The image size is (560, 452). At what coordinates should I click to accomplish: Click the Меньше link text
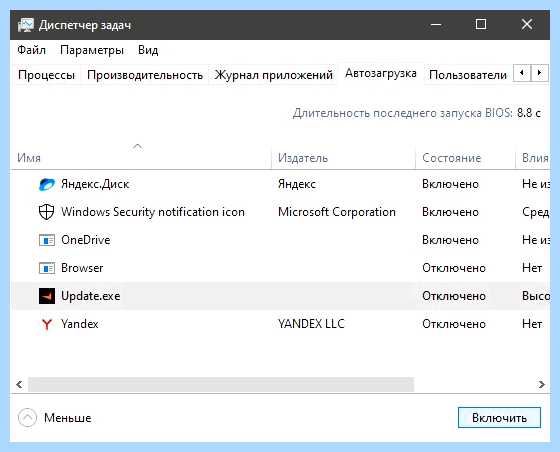tap(68, 418)
